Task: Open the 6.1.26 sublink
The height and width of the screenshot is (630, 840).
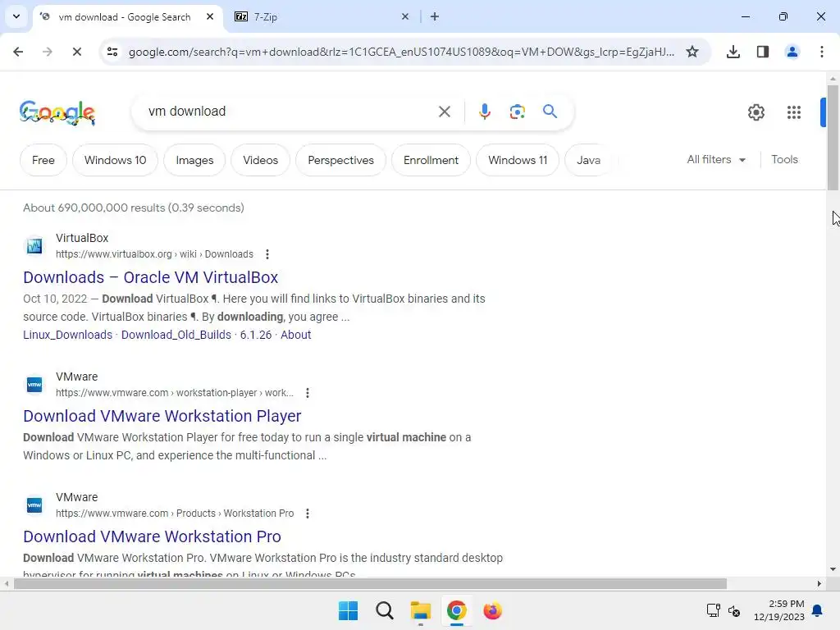Action: pyautogui.click(x=256, y=335)
